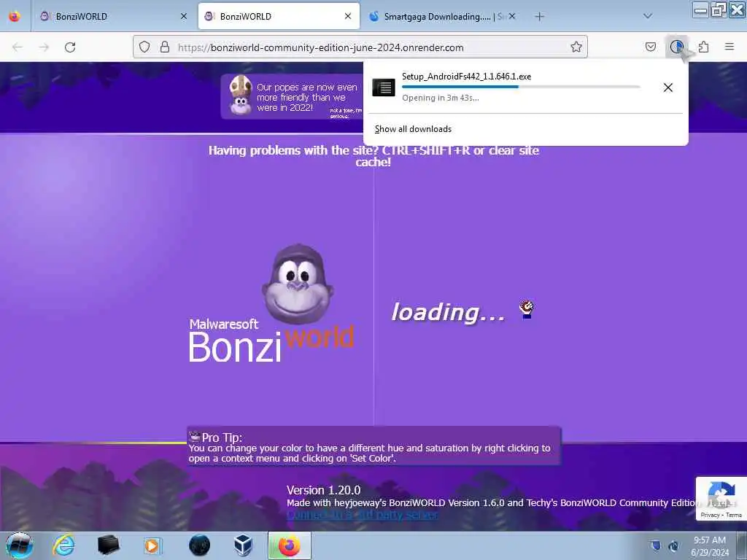Screen dimensions: 747x560
Task: Open the tracking protection shield icon
Action: point(144,47)
